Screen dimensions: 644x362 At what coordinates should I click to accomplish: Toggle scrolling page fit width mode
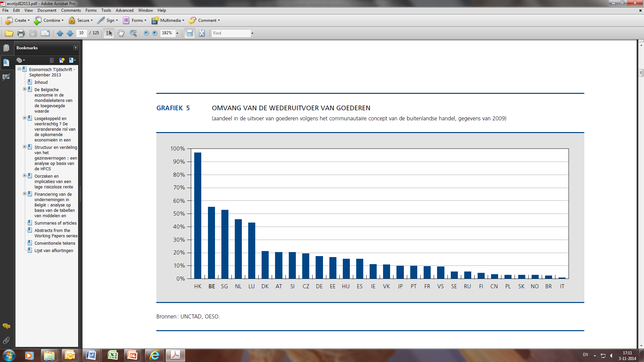click(190, 33)
